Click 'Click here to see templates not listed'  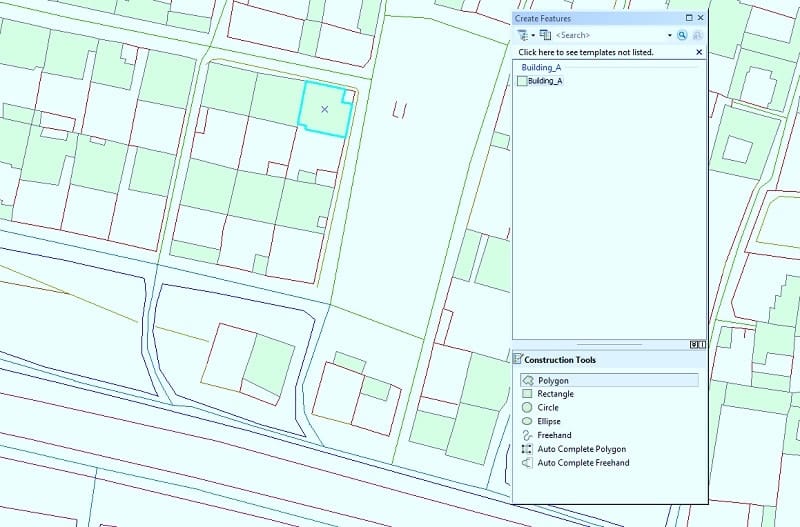pos(585,51)
